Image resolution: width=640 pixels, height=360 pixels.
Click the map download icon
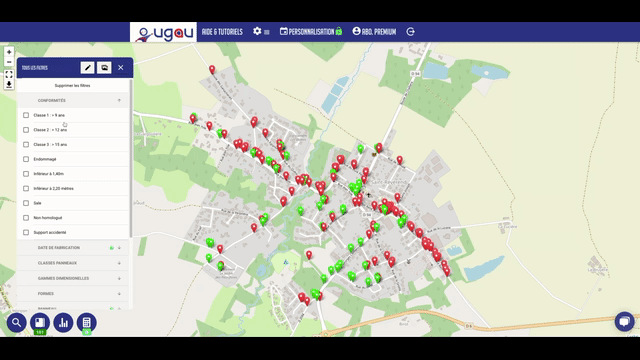coord(9,84)
